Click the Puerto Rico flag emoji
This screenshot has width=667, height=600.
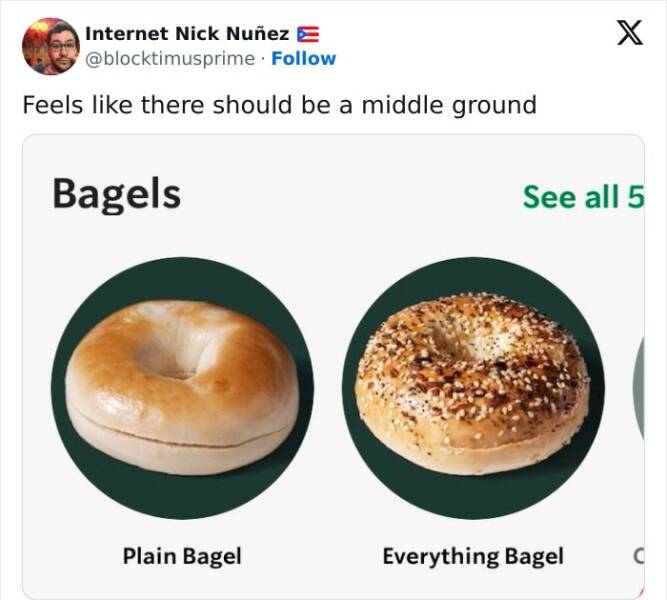pos(308,34)
